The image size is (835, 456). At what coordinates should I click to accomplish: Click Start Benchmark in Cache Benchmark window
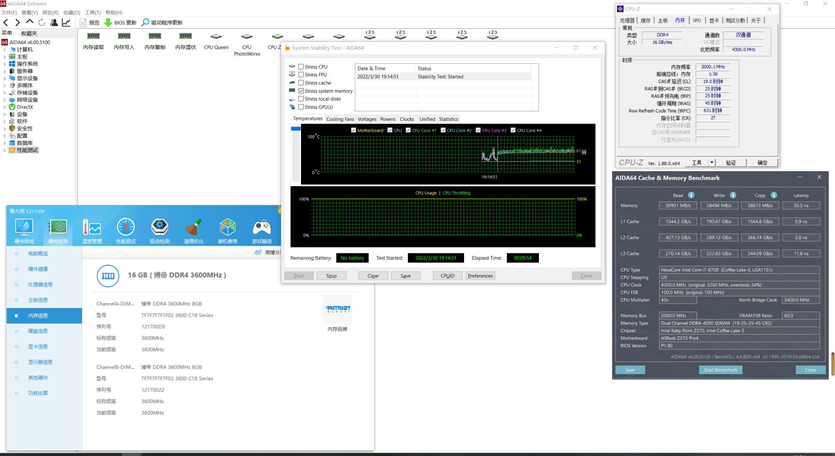tap(721, 370)
